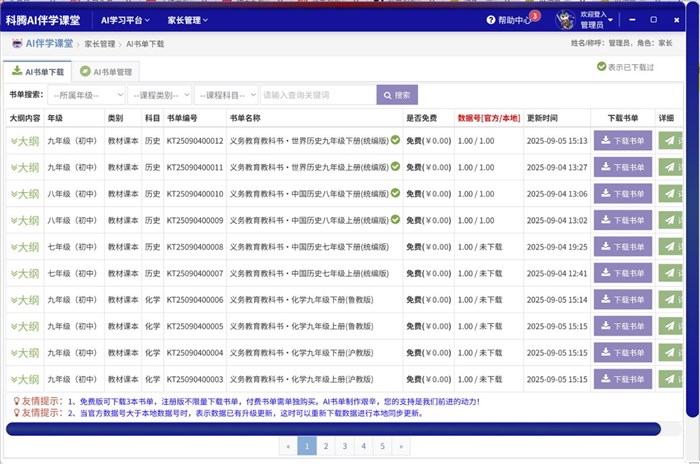The image size is (700, 464).
Task: Click the green downloaded checkmark on 世界历史九年级下册
Action: pos(395,140)
